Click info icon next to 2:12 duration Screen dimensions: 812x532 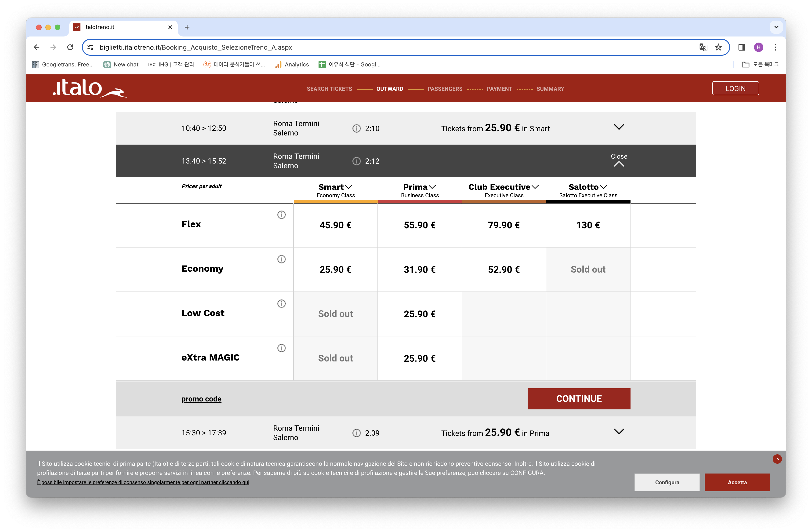(x=356, y=161)
